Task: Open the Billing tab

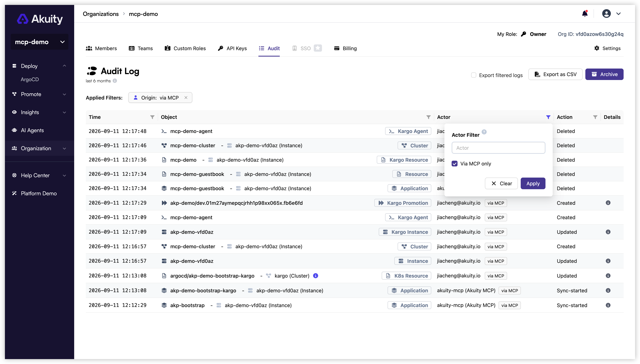Action: pos(345,48)
